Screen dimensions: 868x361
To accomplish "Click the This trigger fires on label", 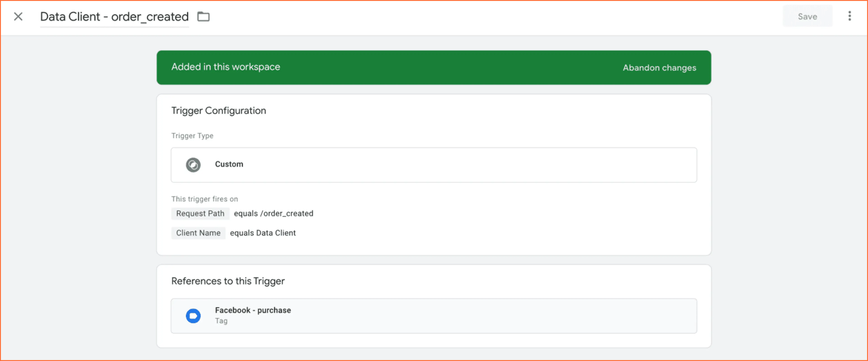I will point(205,199).
